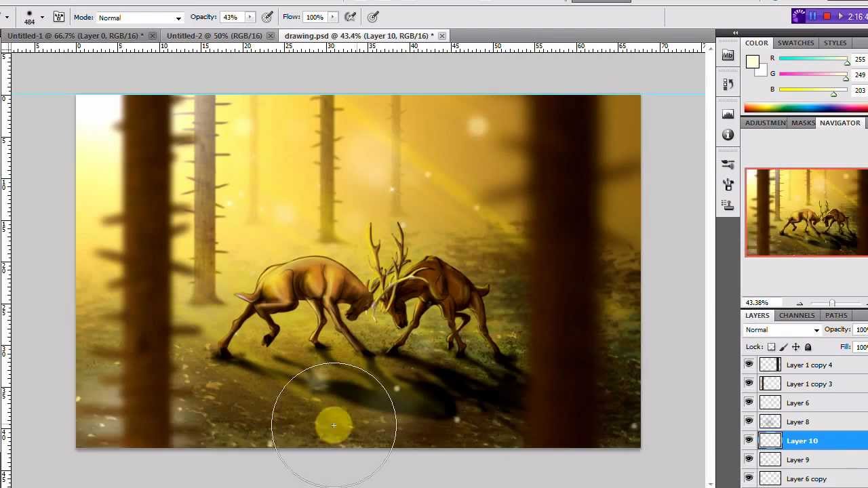Image resolution: width=868 pixels, height=488 pixels.
Task: Open the brush preset picker showing 484
Action: pyautogui.click(x=33, y=17)
